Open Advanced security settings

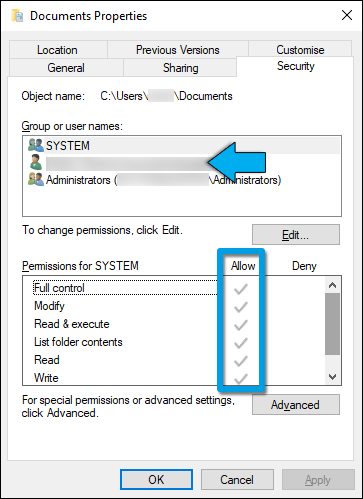point(296,405)
